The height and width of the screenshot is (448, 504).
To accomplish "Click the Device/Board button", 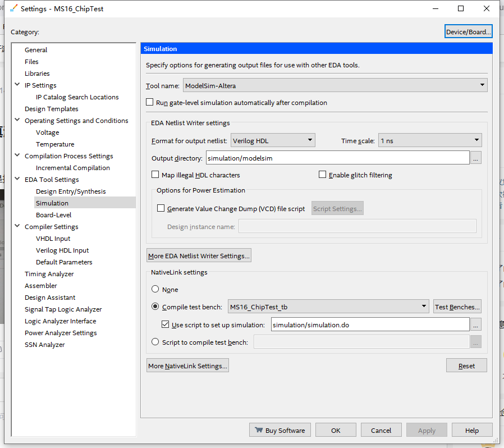I will [469, 32].
